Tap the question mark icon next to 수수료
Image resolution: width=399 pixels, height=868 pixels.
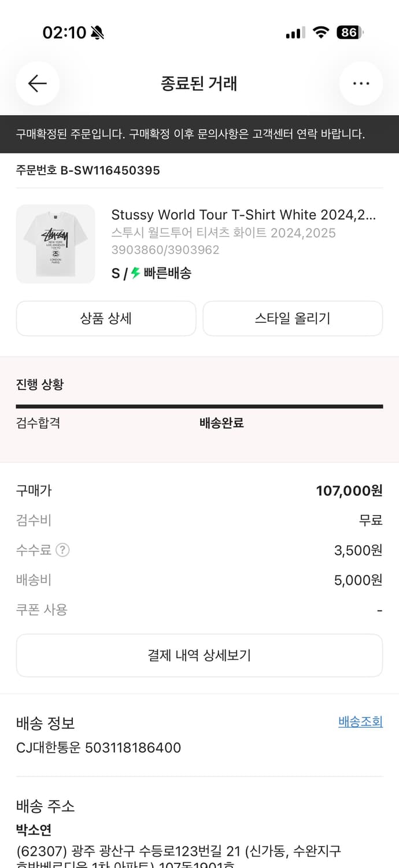tap(61, 550)
